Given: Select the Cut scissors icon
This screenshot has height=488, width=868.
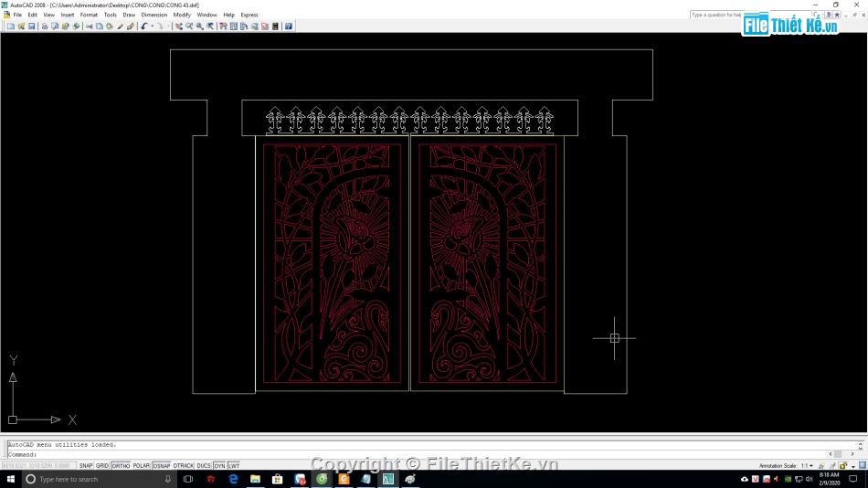Looking at the screenshot, I should 89,26.
